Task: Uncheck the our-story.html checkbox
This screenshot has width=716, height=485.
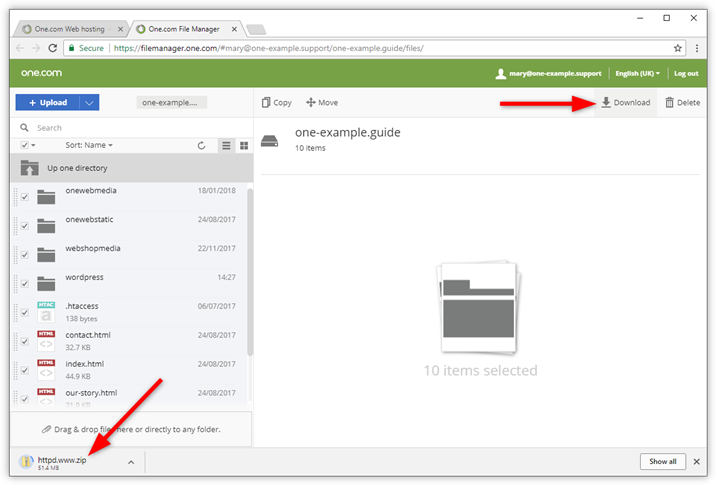Action: point(25,399)
